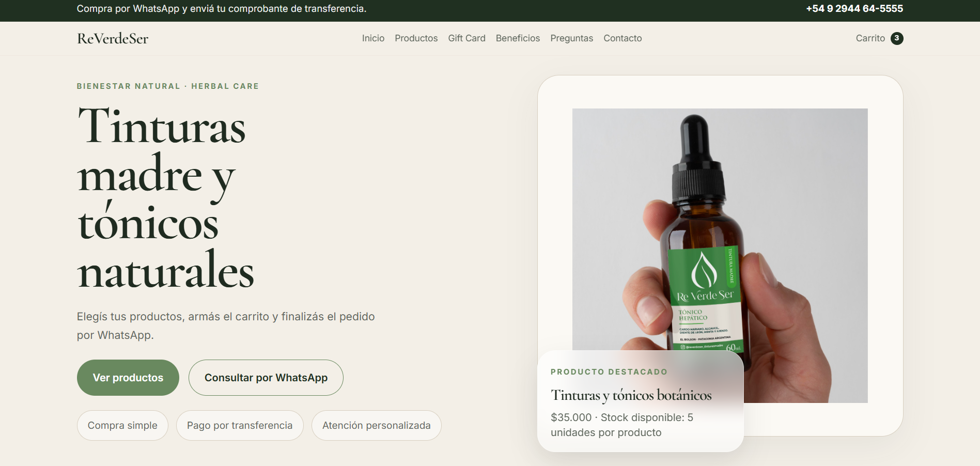Open the Productos menu item
This screenshot has height=466, width=980.
(x=416, y=38)
